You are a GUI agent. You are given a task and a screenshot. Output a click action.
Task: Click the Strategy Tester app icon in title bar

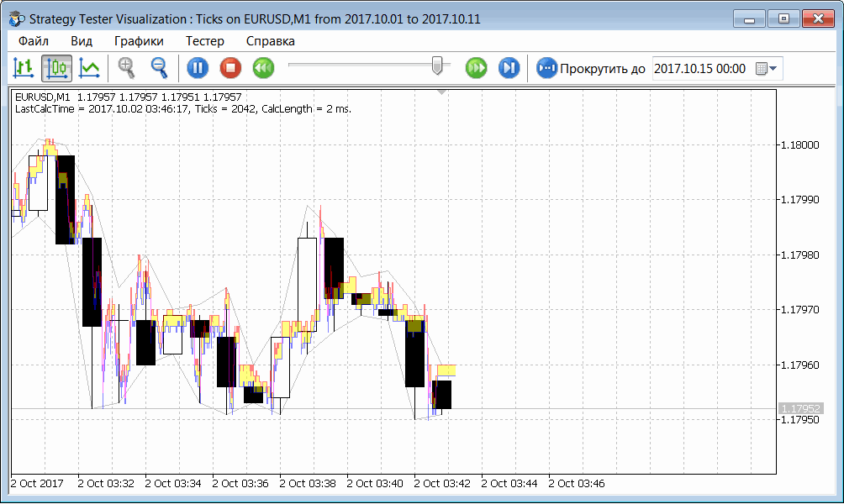click(x=17, y=18)
